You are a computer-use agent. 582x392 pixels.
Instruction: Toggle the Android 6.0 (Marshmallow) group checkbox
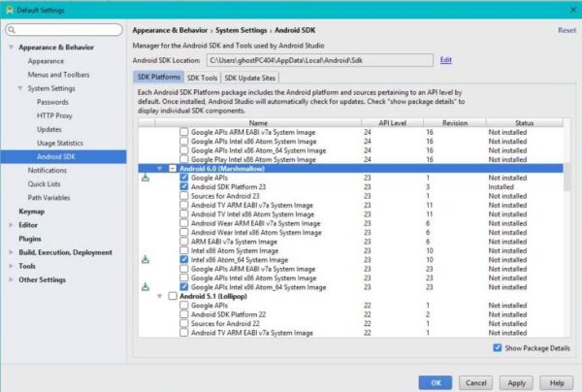click(173, 169)
